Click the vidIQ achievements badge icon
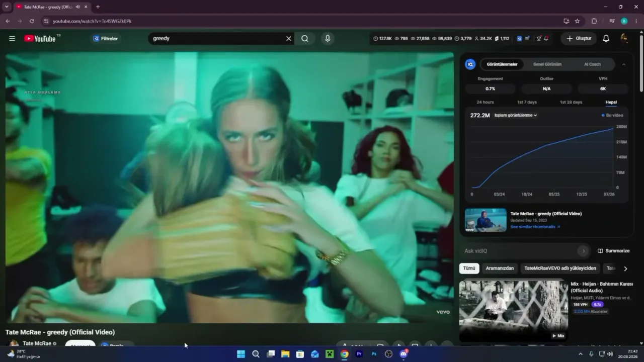644x362 pixels. click(x=539, y=38)
